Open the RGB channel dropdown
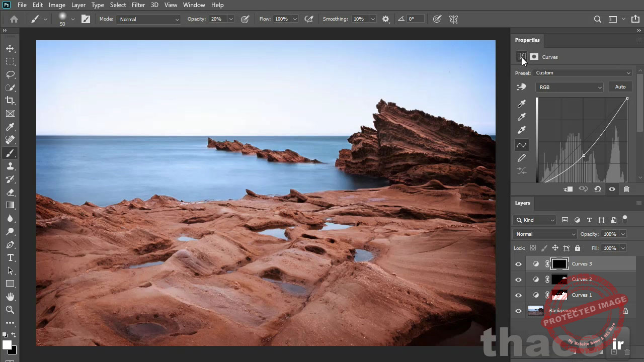This screenshot has height=362, width=644. point(570,87)
